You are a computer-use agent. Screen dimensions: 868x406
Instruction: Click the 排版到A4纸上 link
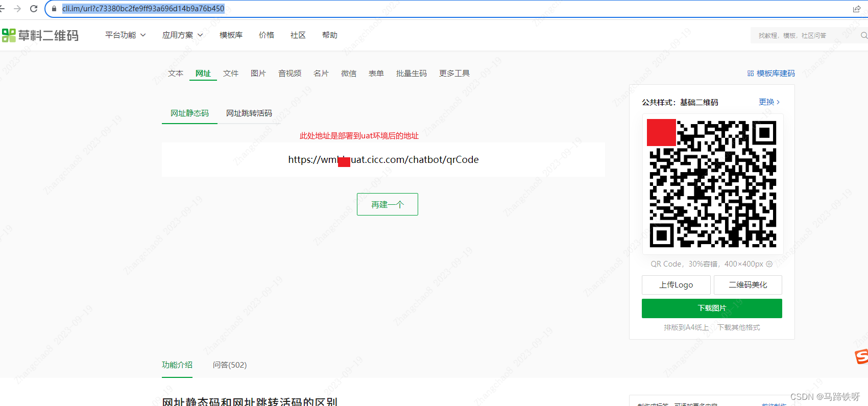point(686,328)
